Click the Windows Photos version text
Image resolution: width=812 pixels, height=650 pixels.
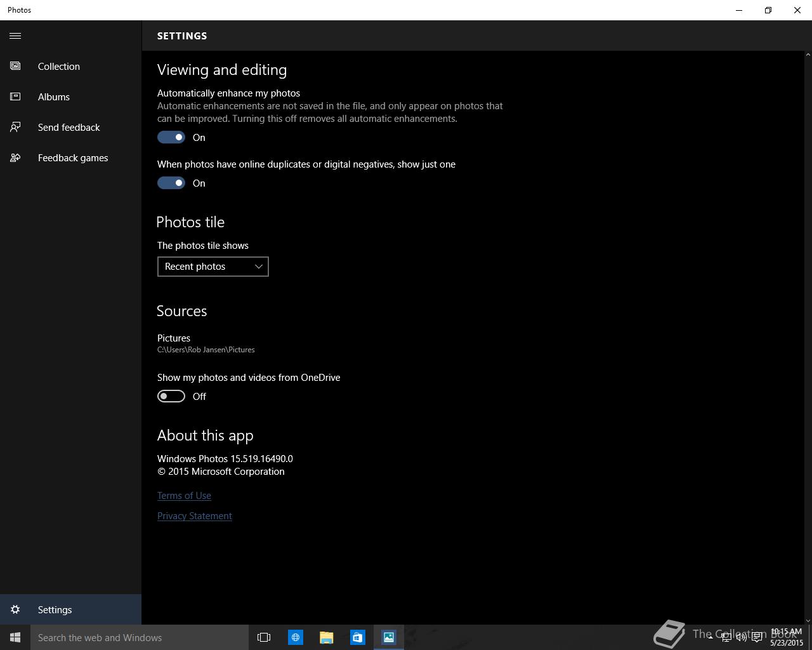pos(225,458)
